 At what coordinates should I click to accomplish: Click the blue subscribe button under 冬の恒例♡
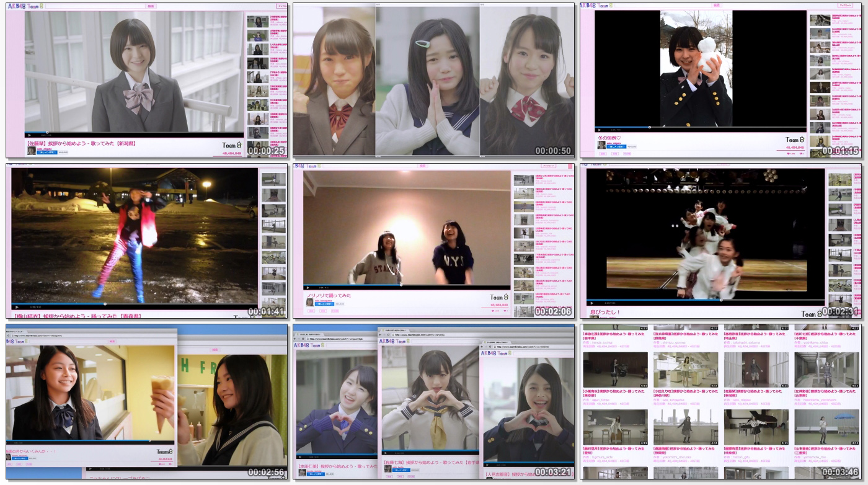617,146
